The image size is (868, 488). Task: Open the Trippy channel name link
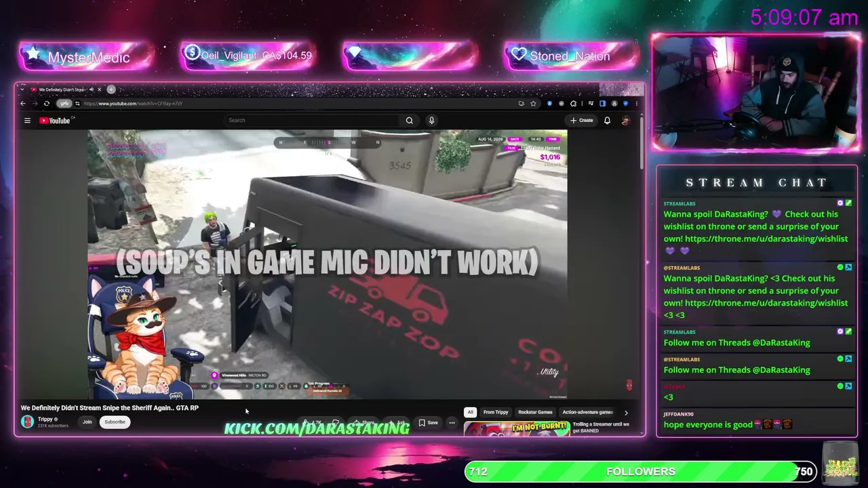pos(45,419)
